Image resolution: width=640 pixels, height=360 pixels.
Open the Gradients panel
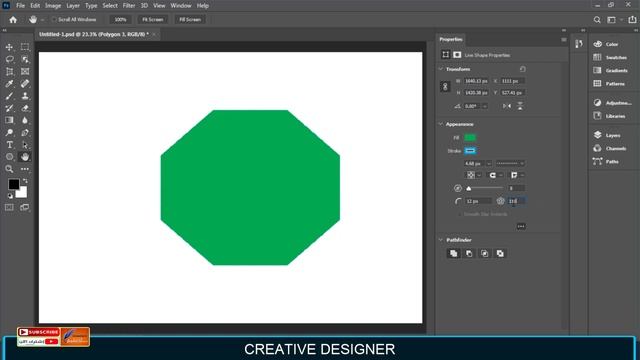(611, 71)
